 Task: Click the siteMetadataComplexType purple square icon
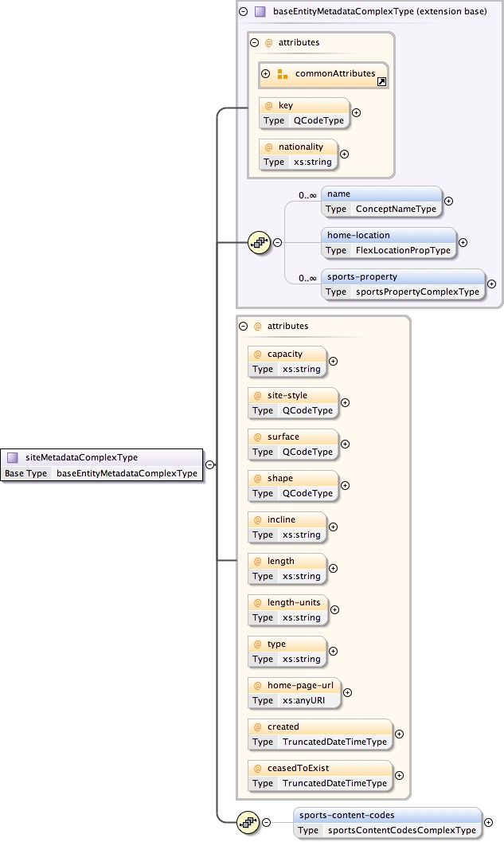13,457
